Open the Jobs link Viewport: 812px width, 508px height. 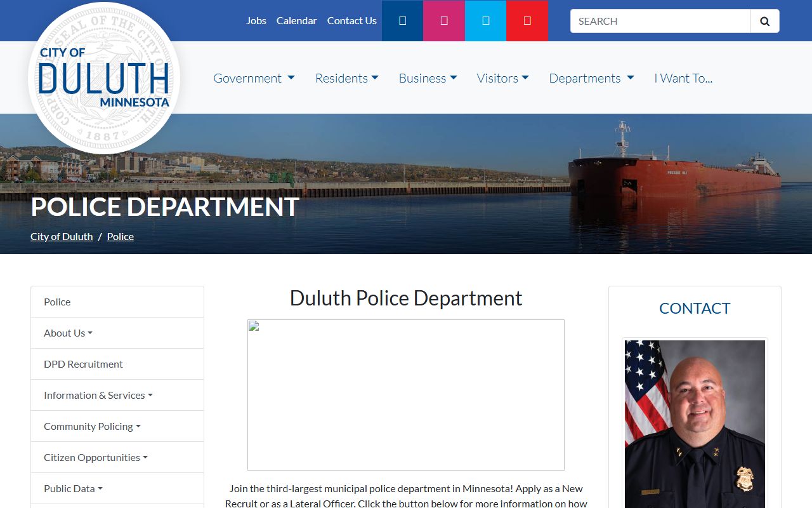[256, 20]
